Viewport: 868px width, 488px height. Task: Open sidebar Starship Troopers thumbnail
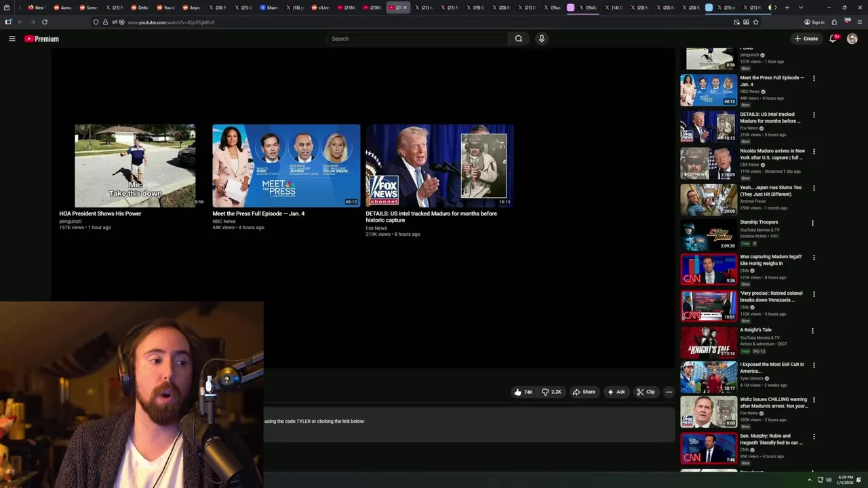click(x=709, y=236)
